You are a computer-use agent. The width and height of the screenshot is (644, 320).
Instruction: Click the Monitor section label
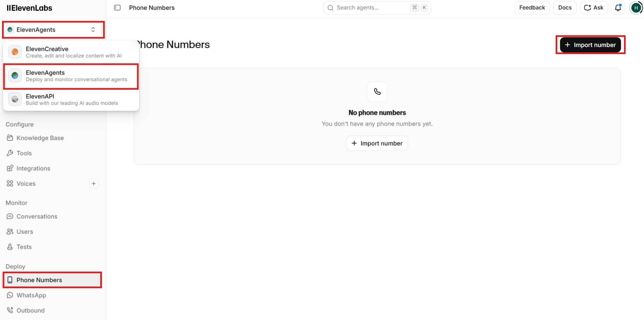(x=17, y=203)
